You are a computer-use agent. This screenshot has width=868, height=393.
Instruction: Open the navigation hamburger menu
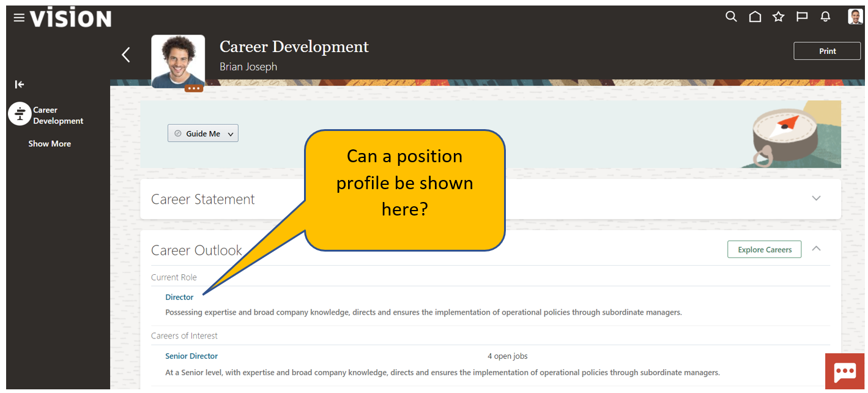19,17
